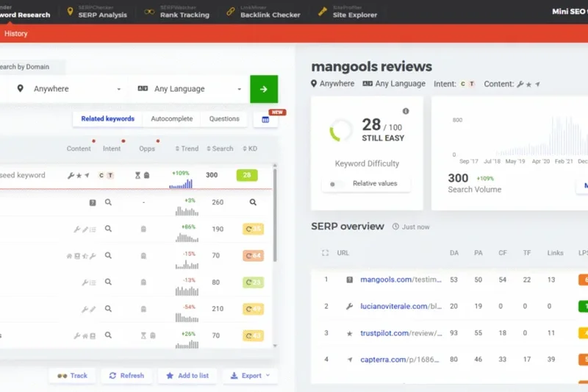The width and height of the screenshot is (588, 392).
Task: Click intent search icon in 190 row
Action: [108, 229]
